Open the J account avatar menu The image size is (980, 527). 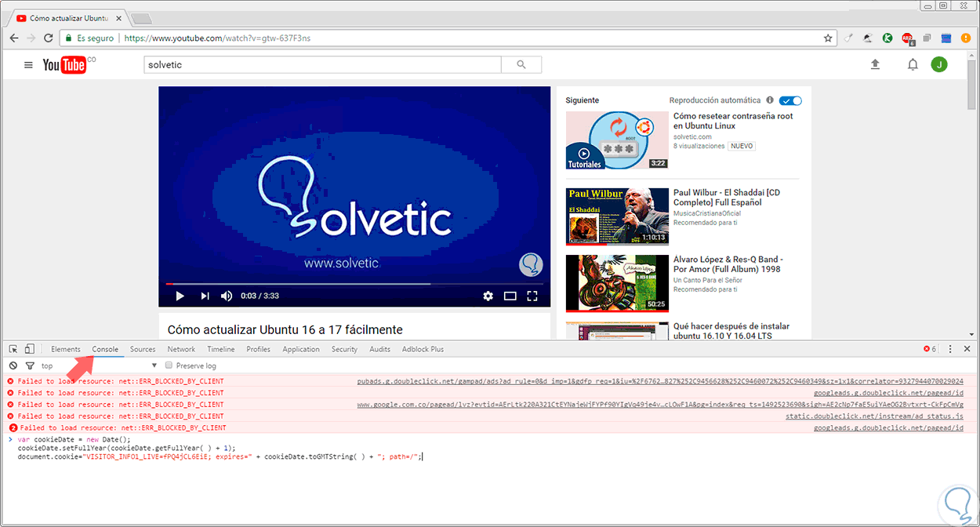pyautogui.click(x=938, y=65)
